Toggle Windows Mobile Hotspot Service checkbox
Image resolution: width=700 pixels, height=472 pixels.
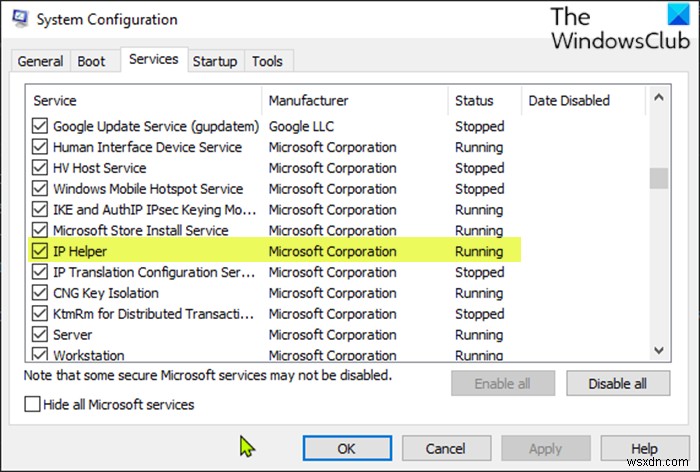[40, 188]
